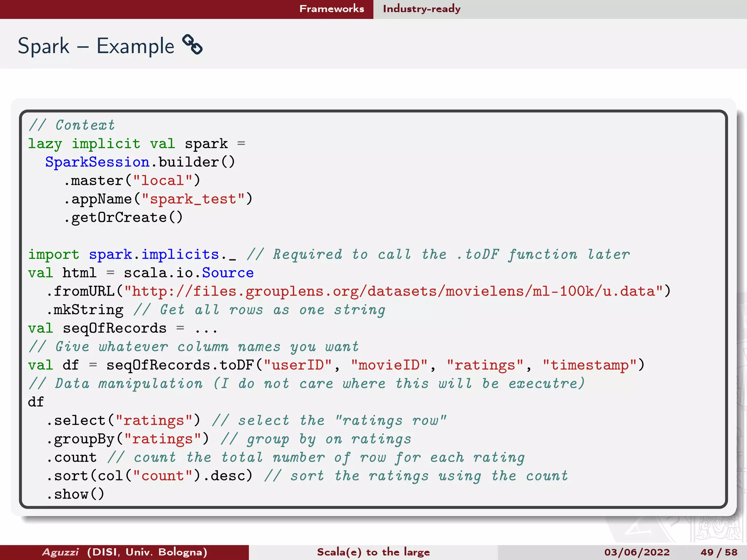Click the date 03/06/2022 in footer
Screen dimensions: 747x560
[637, 552]
